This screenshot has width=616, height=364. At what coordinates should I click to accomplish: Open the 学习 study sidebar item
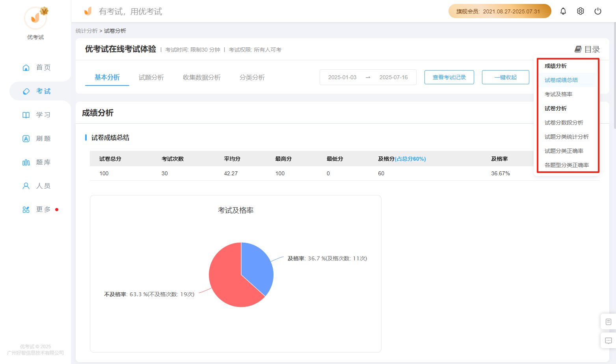(36, 115)
